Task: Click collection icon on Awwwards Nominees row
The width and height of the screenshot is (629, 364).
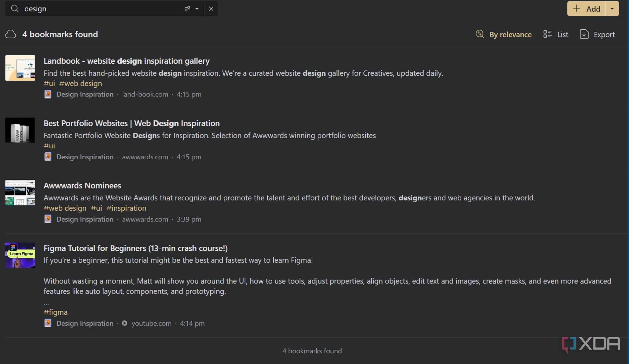Action: click(x=48, y=219)
